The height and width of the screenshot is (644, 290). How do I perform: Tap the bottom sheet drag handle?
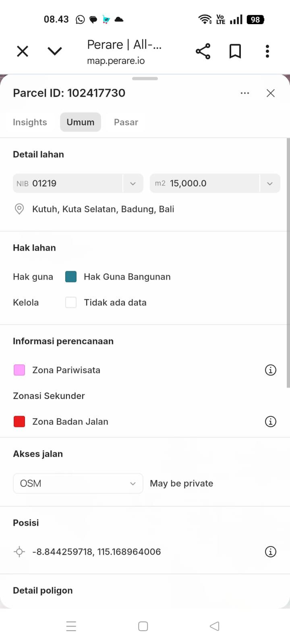(x=145, y=78)
